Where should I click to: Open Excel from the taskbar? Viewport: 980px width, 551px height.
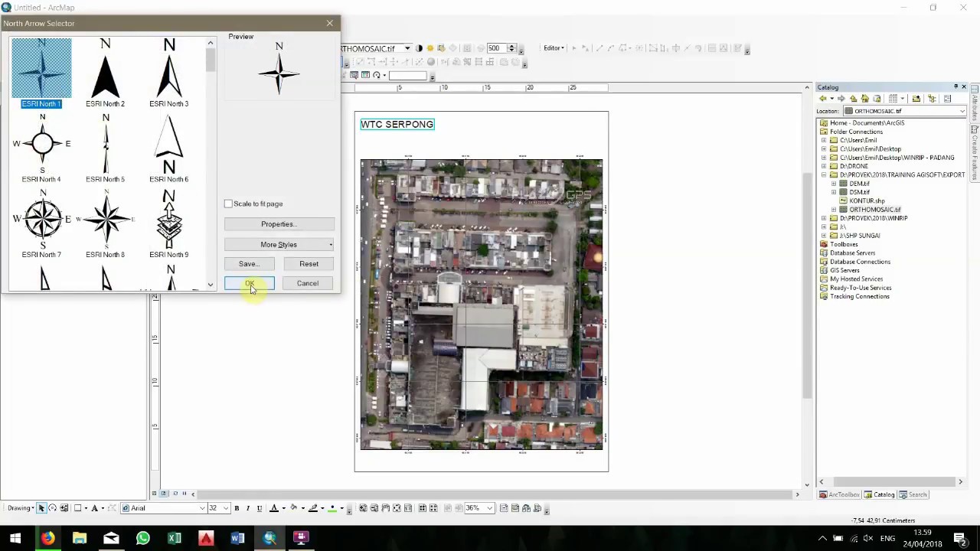[x=175, y=538]
